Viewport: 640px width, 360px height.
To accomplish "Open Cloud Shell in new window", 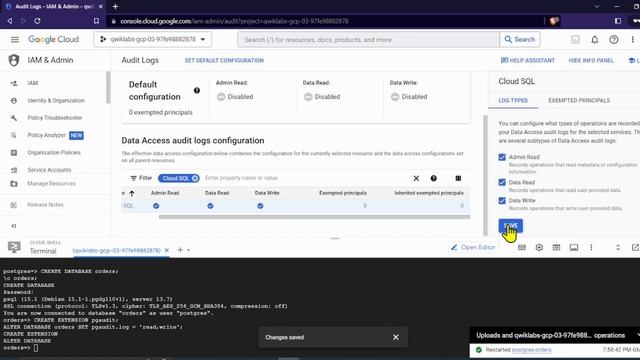I will [x=635, y=247].
